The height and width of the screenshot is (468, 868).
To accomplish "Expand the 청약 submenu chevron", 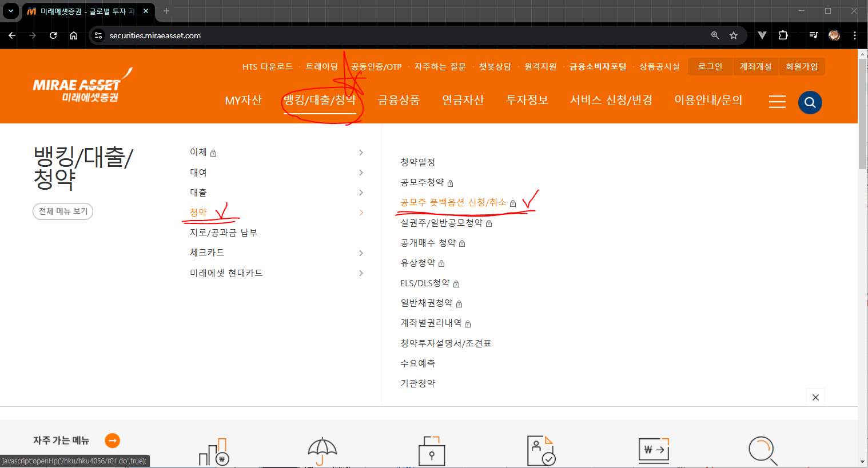I will 361,213.
